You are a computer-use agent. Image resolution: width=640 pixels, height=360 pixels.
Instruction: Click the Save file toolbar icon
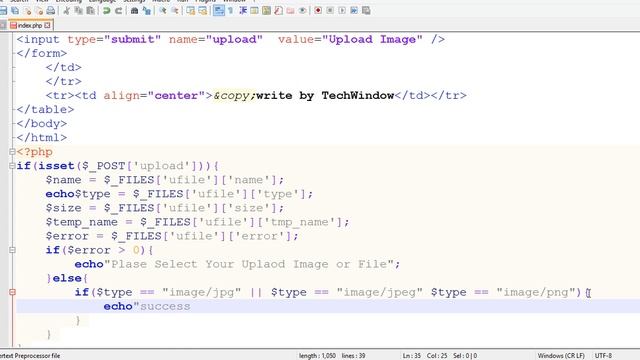point(3,11)
